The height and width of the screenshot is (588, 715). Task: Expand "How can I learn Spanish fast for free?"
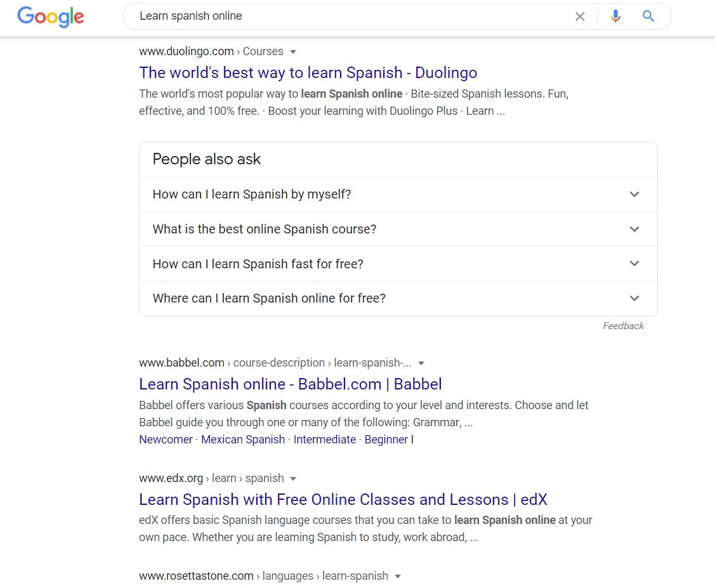tap(398, 264)
